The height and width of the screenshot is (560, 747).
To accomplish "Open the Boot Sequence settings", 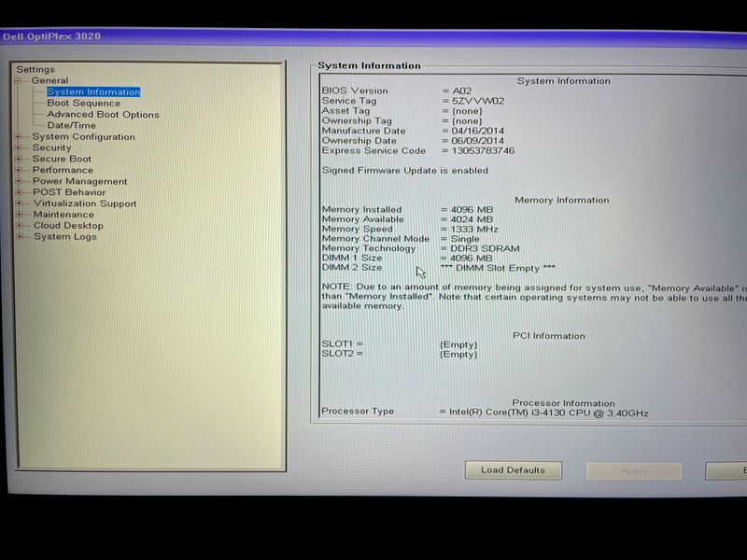I will pyautogui.click(x=83, y=104).
